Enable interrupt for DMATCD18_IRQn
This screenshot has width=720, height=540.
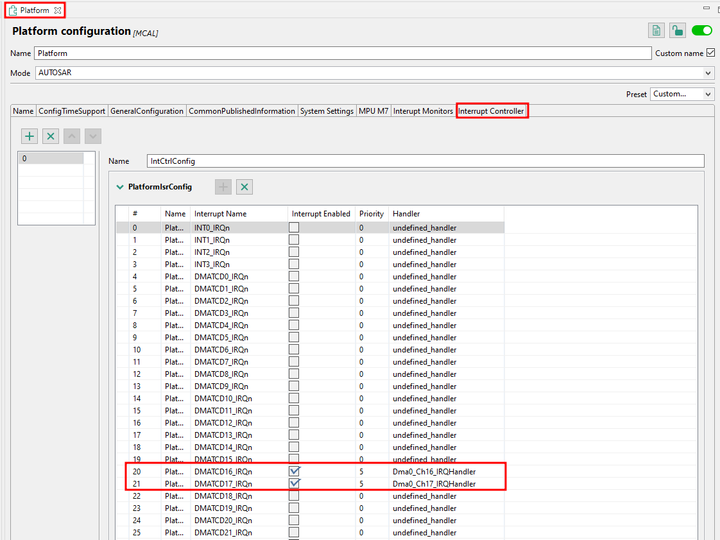click(x=294, y=495)
